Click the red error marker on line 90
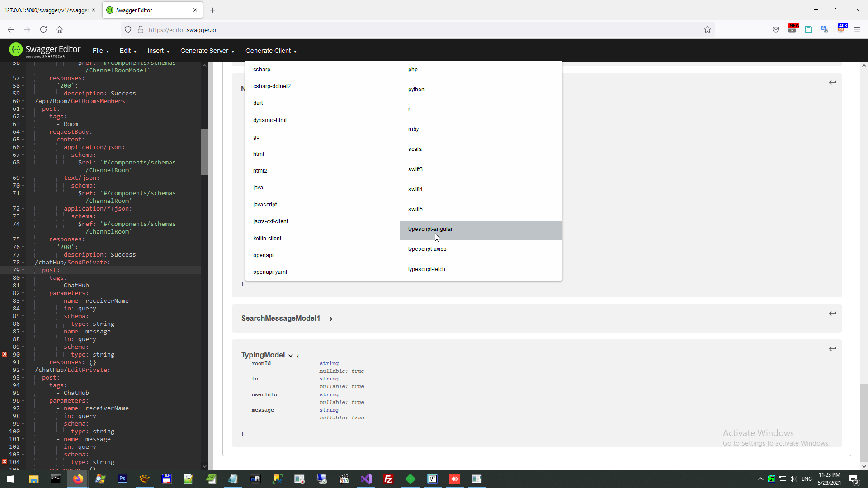This screenshot has width=868, height=488. tap(4, 354)
